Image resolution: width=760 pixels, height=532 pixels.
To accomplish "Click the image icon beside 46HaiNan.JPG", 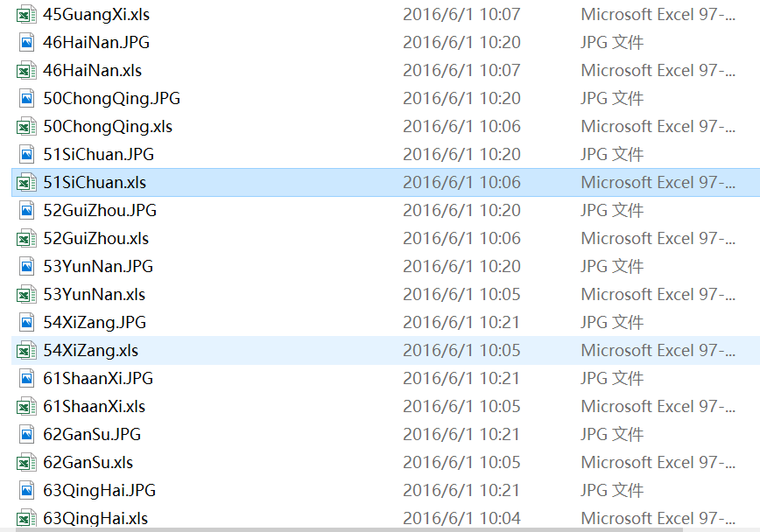I will pyautogui.click(x=25, y=43).
